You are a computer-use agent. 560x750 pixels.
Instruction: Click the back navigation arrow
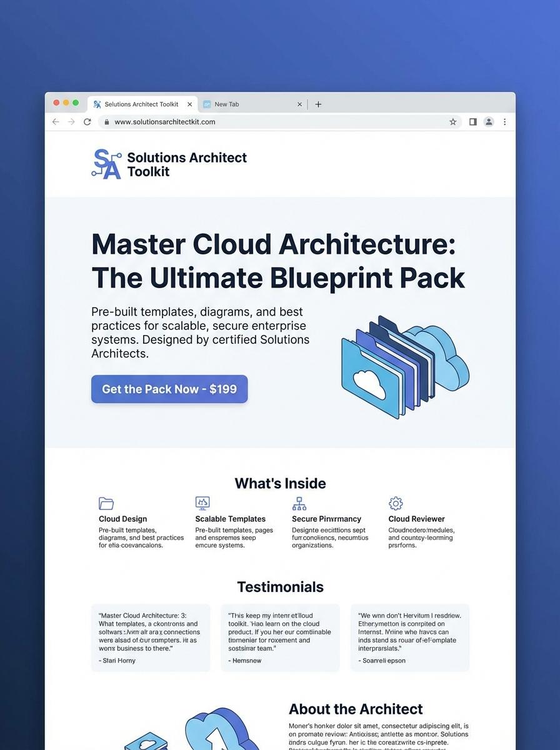56,122
